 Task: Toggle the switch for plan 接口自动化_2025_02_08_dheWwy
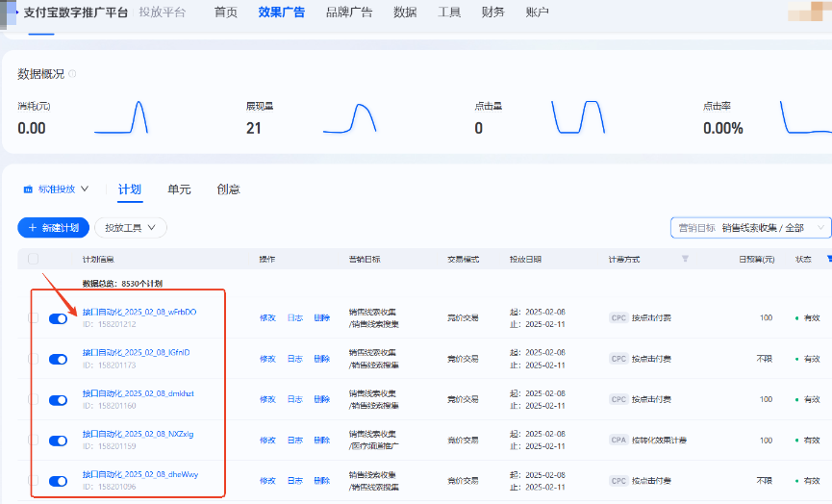tap(58, 481)
